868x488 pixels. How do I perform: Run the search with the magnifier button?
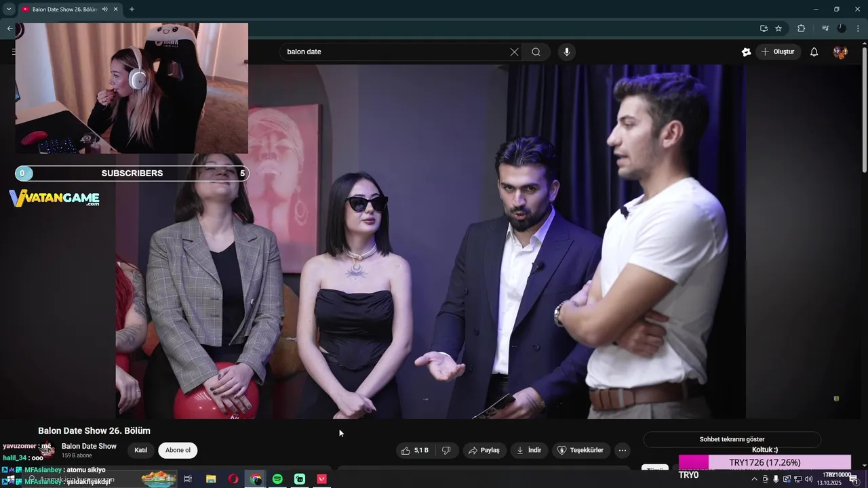tap(536, 52)
